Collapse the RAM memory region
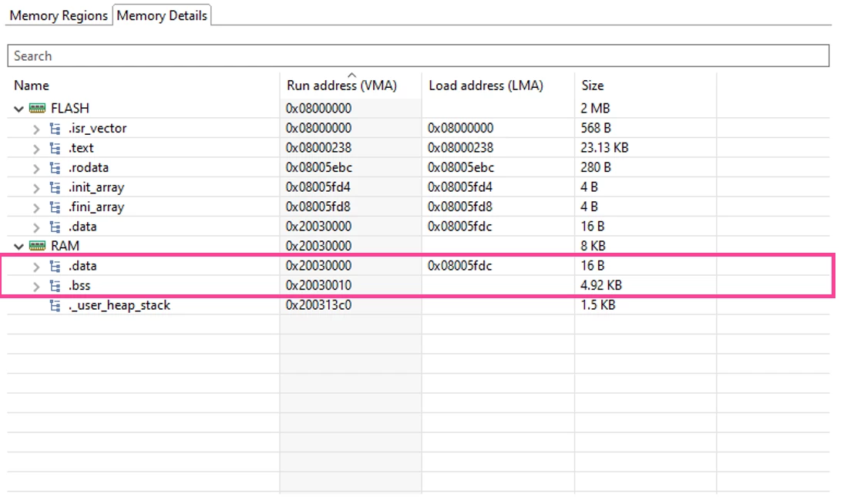 tap(18, 247)
